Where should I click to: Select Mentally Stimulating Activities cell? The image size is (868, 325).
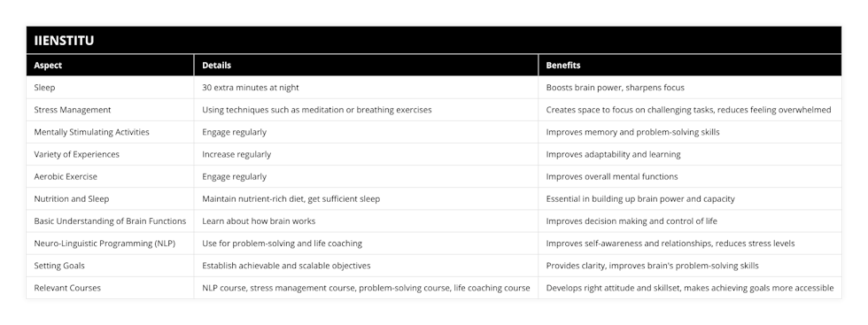pyautogui.click(x=110, y=132)
